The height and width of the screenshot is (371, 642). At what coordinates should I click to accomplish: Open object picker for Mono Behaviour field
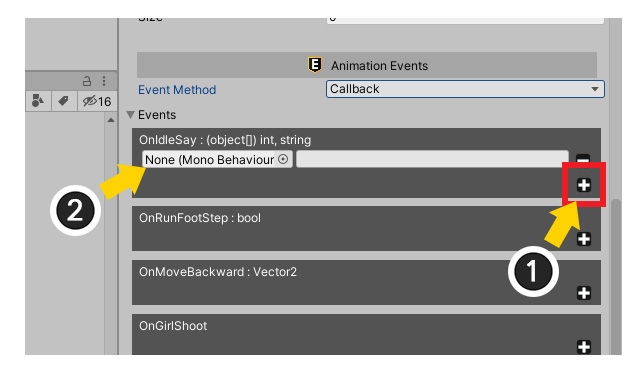(x=283, y=159)
